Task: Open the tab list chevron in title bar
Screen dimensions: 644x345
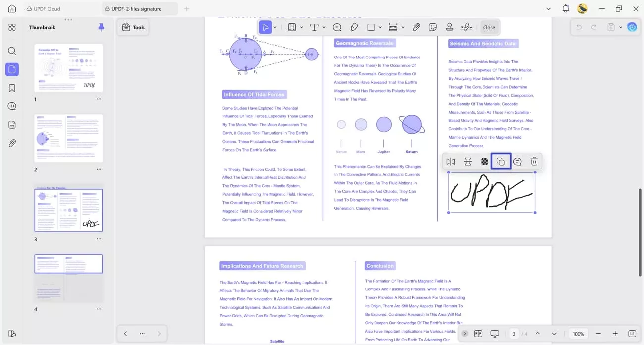Action: point(548,9)
